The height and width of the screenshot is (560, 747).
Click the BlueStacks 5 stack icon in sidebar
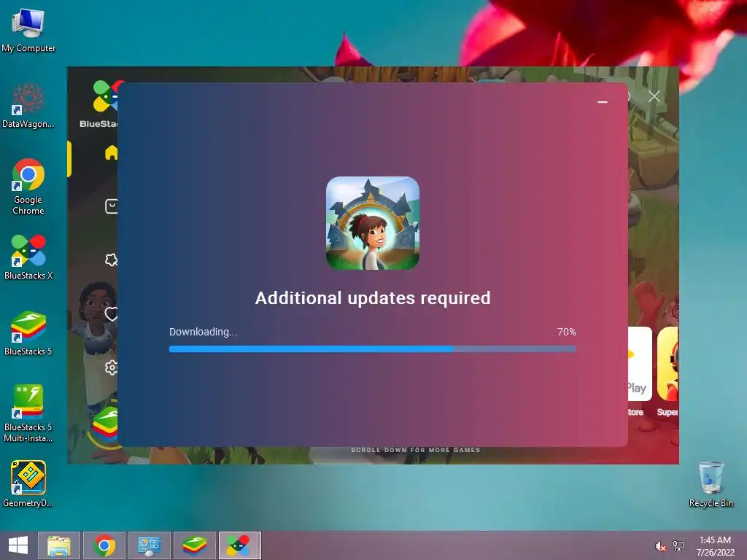106,425
